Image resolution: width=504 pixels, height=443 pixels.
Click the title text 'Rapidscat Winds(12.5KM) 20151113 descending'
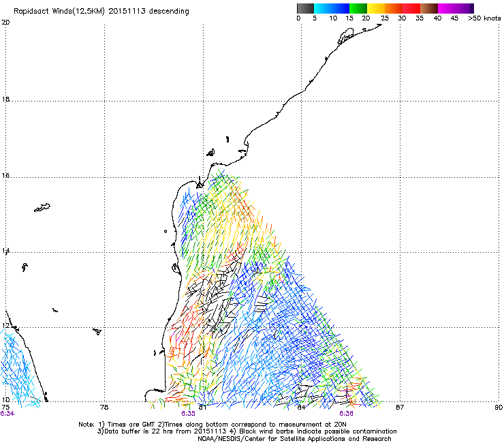(101, 12)
